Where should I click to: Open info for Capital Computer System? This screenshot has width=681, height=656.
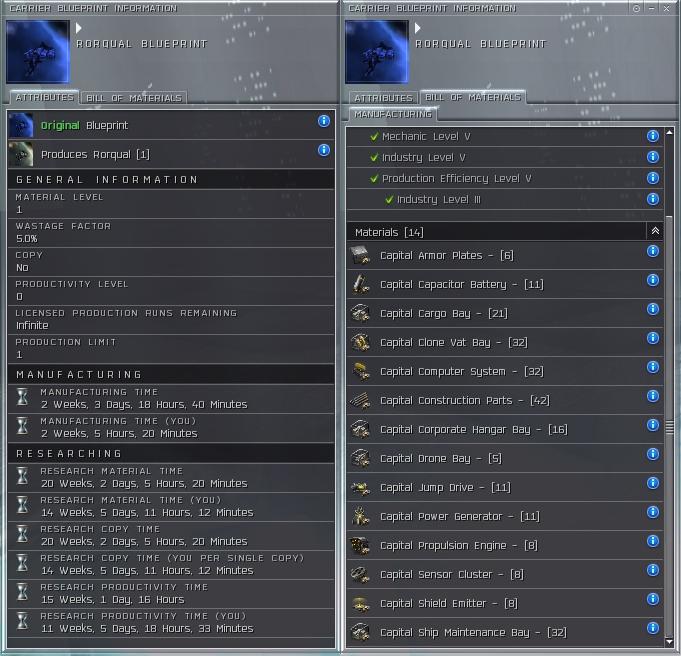(x=652, y=367)
